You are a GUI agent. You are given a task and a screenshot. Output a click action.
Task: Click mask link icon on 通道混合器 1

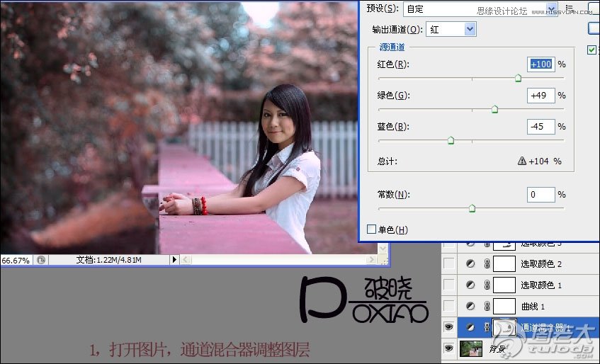click(487, 327)
